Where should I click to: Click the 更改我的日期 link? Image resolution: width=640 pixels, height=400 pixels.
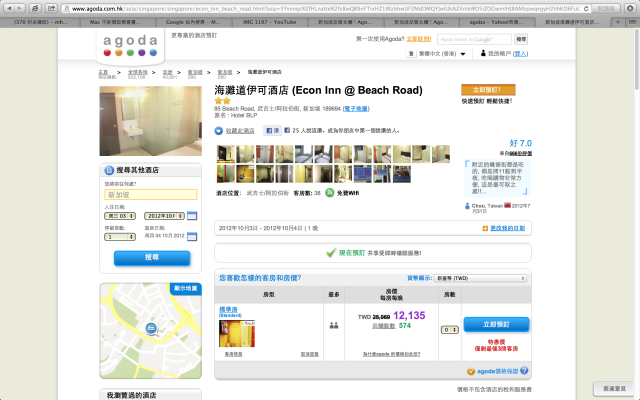(x=508, y=228)
